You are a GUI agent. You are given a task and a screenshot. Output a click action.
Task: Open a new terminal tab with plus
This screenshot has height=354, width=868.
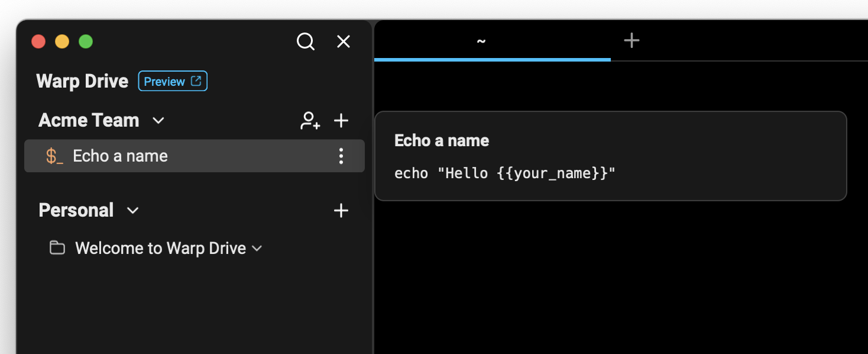coord(632,40)
